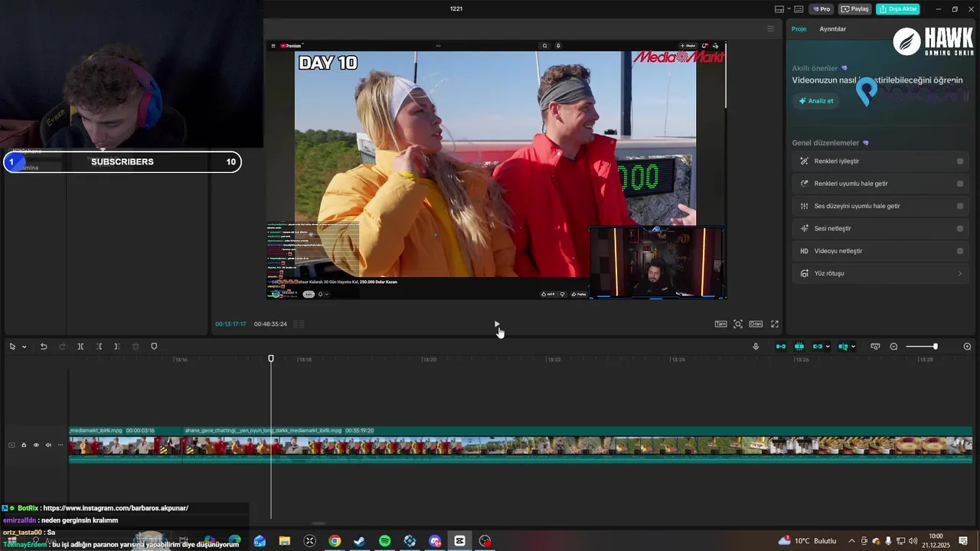Click the project title 1221
The image size is (980, 551).
456,9
